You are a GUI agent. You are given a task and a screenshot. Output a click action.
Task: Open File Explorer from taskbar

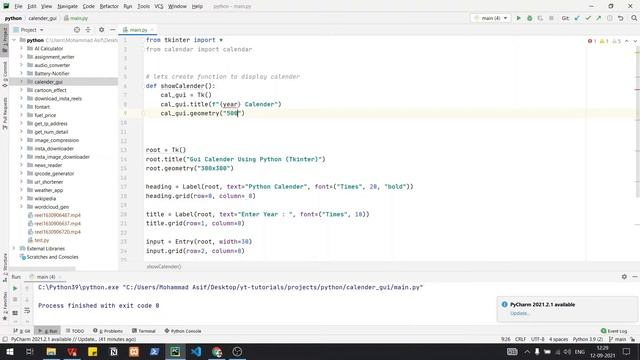pos(51,351)
